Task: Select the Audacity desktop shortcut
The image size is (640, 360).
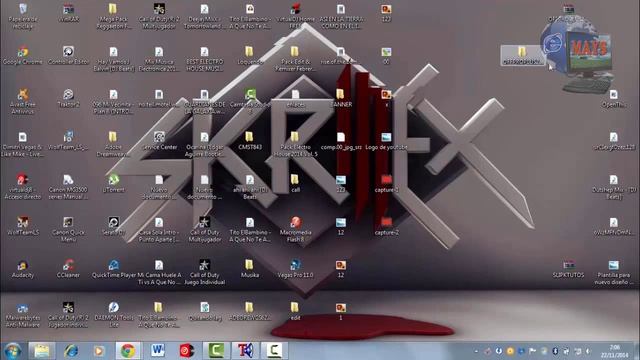Action: coord(22,269)
